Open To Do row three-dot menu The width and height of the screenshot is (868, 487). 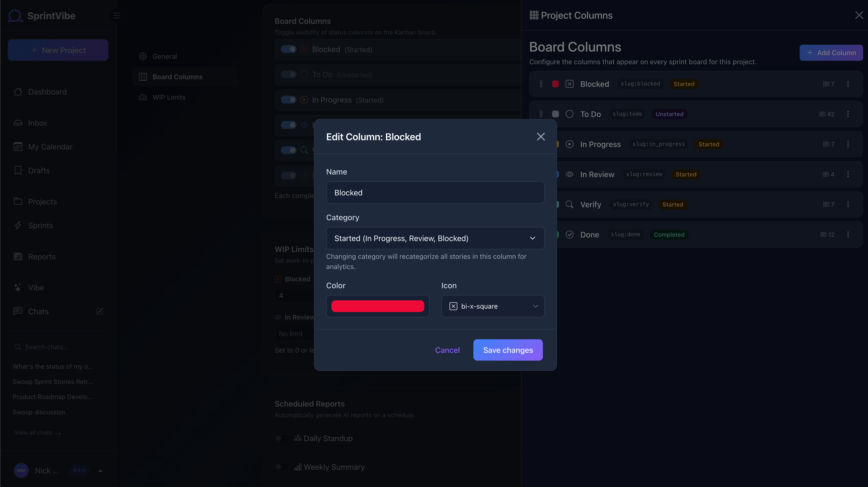coord(848,114)
